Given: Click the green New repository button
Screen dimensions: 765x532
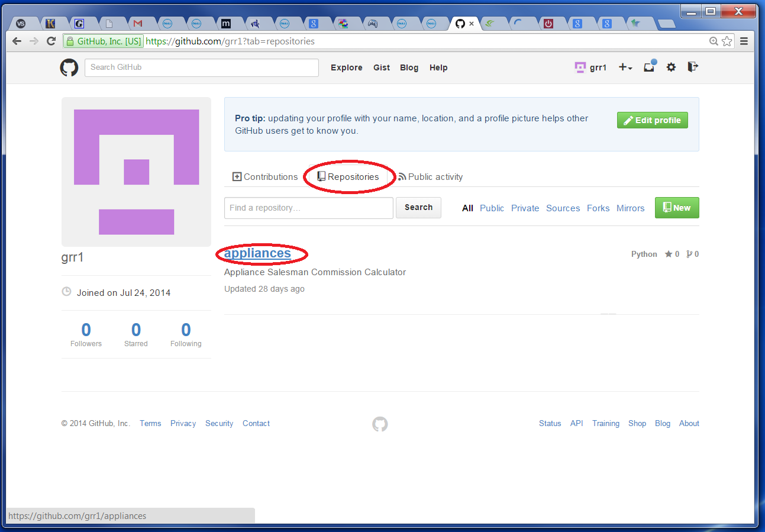Looking at the screenshot, I should [677, 208].
